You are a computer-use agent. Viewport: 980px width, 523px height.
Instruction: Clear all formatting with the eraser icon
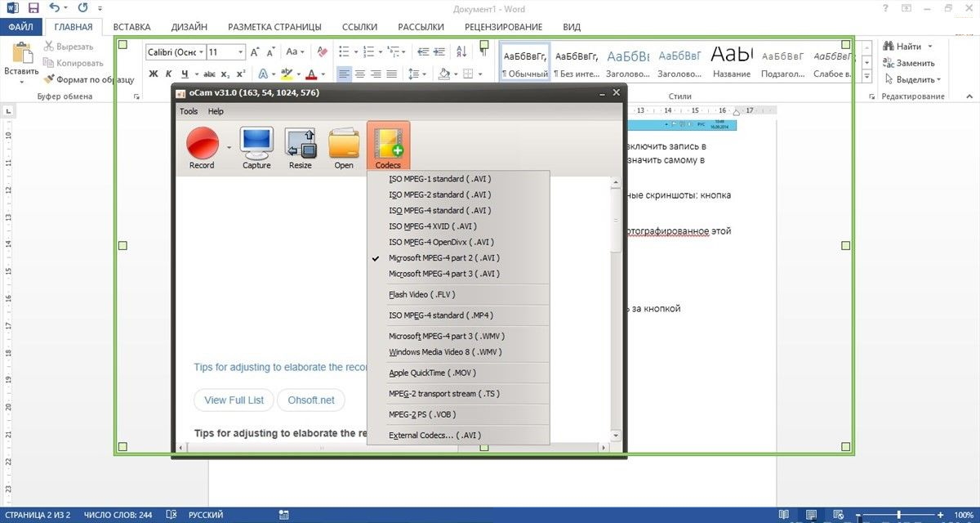(322, 51)
